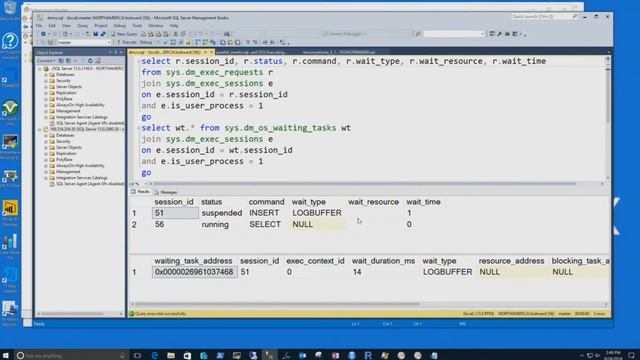This screenshot has width=640, height=360.
Task: Select SQL Server Agent under the NORTHAMERICA server
Action: 90,123
